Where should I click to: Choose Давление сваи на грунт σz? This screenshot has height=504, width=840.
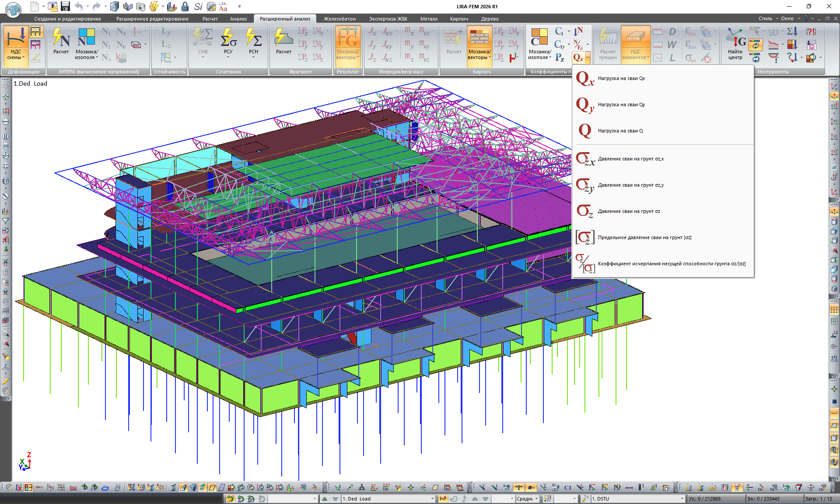click(629, 212)
